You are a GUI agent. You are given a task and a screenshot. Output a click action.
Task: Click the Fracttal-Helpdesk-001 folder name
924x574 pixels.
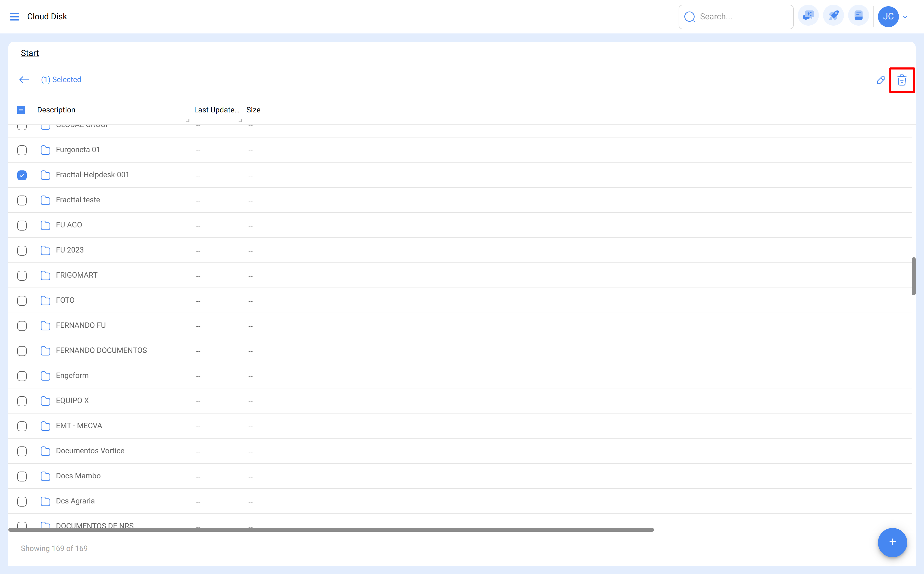click(x=92, y=175)
